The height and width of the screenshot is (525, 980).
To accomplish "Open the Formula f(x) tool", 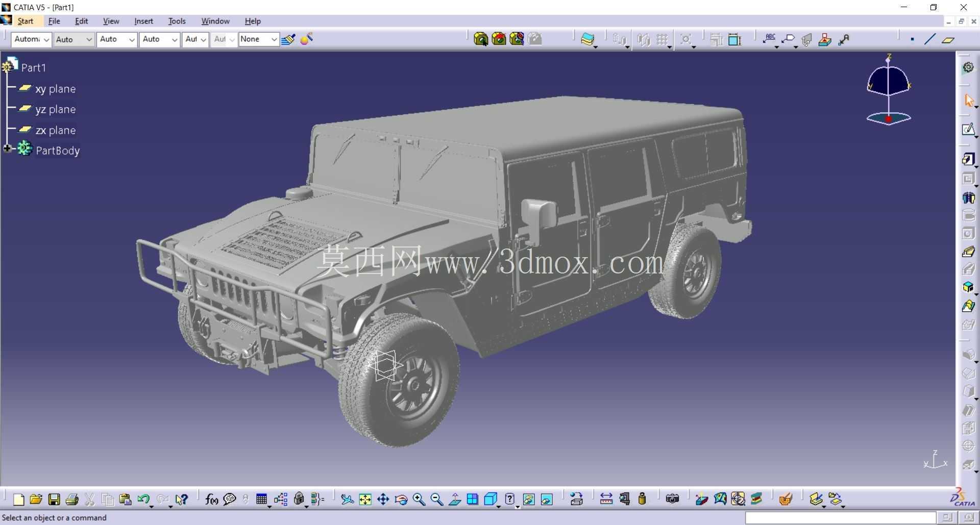I will [x=211, y=499].
